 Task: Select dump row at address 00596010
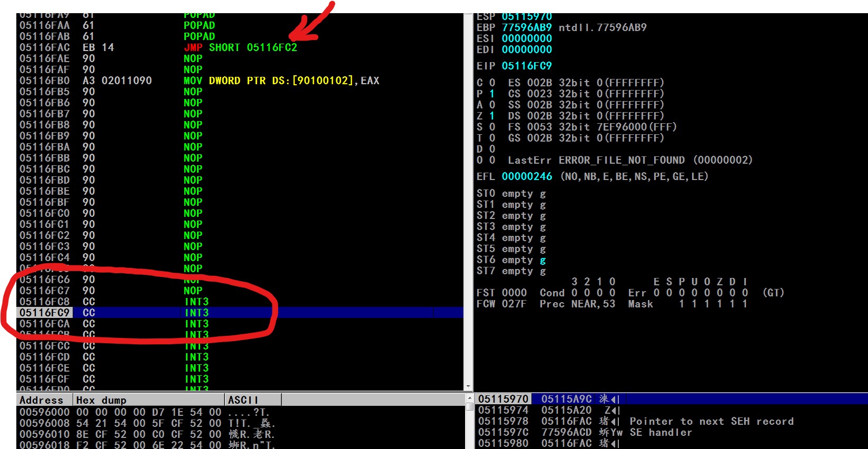[240, 434]
